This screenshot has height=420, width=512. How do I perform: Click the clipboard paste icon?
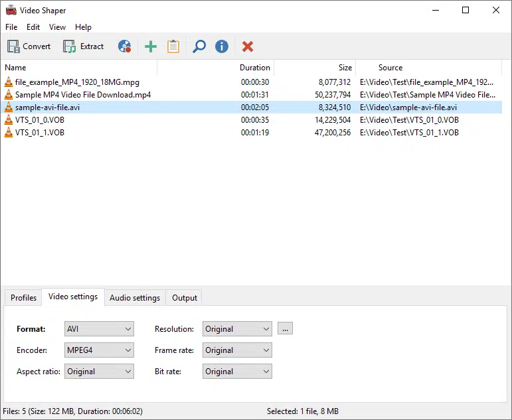(173, 46)
